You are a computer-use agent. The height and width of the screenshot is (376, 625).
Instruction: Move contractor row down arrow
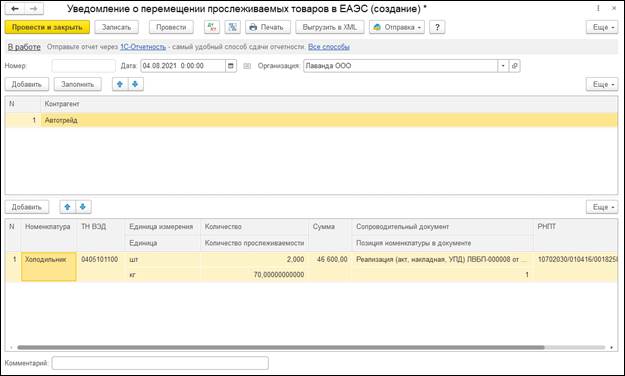[x=136, y=84]
